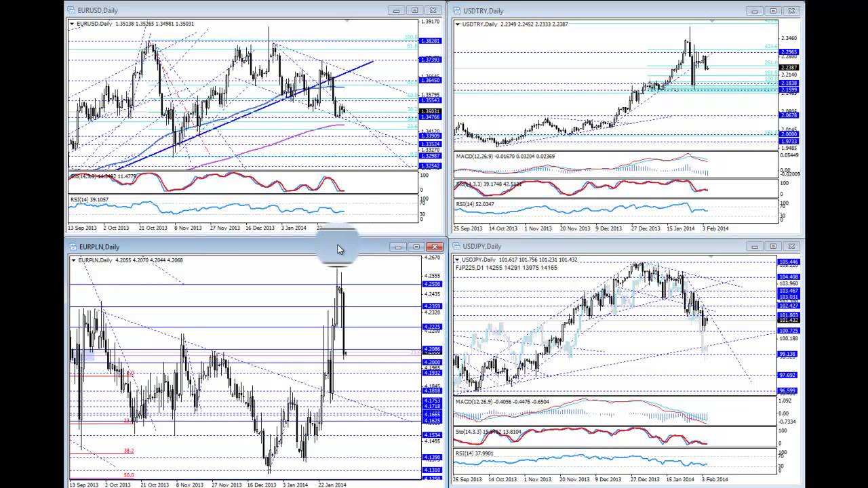Click the RSI(14) 37.9901 label in USDJPY
This screenshot has width=868, height=488.
475,453
